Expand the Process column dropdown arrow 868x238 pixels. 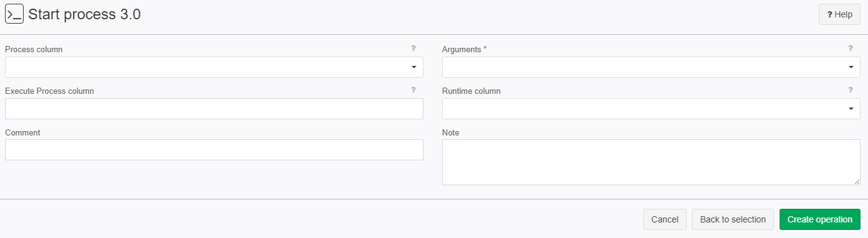(x=413, y=67)
